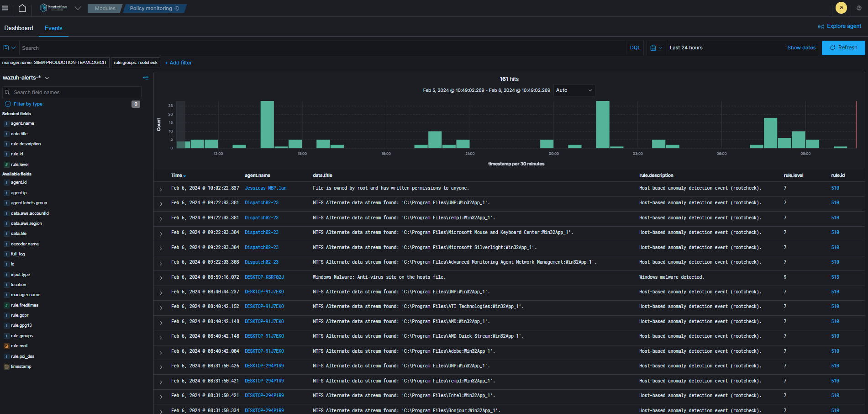Click the help icon in top bar
Image resolution: width=868 pixels, height=414 pixels.
coord(859,8)
